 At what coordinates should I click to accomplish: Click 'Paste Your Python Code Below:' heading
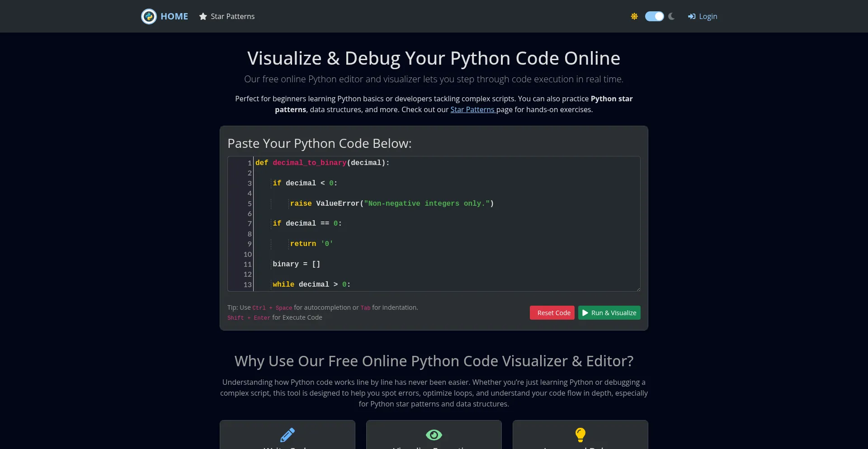point(320,143)
